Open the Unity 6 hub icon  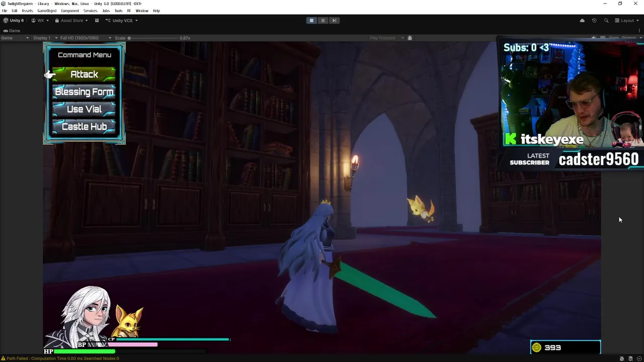click(14, 21)
